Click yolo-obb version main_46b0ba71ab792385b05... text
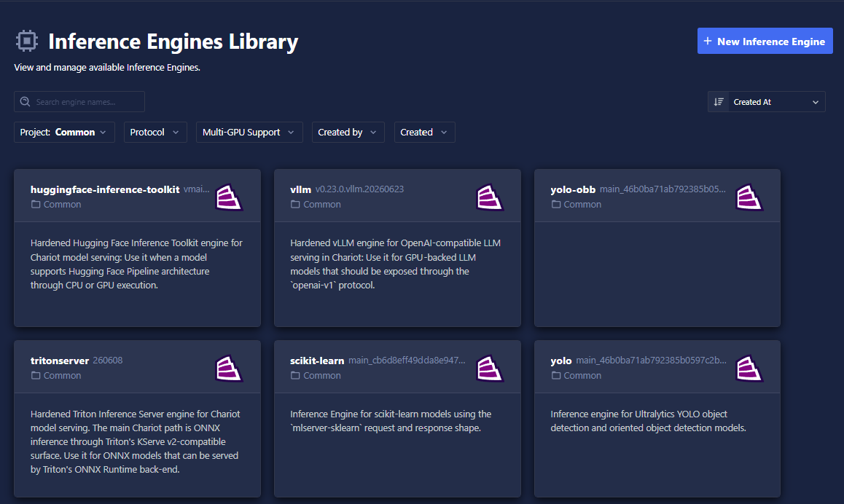The height and width of the screenshot is (504, 844). [663, 189]
